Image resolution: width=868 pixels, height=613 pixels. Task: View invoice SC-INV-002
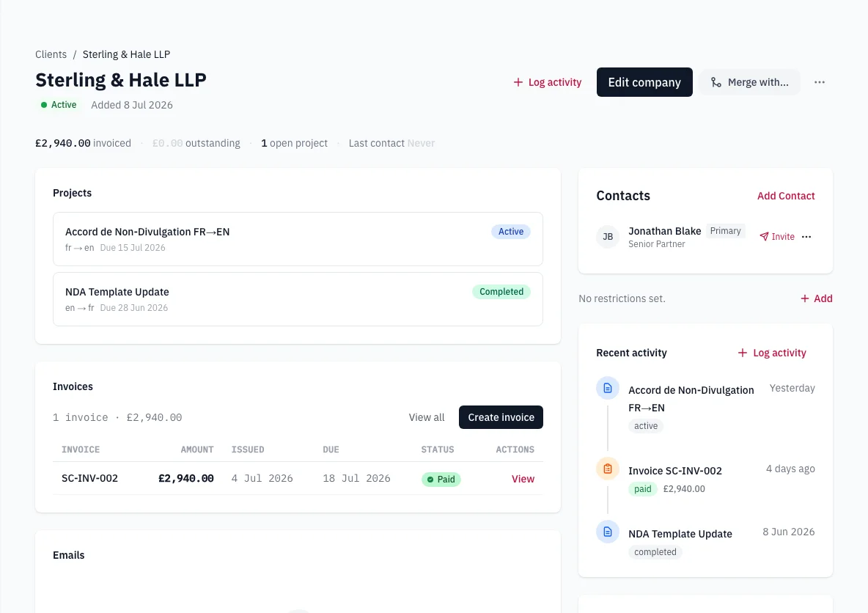tap(523, 479)
